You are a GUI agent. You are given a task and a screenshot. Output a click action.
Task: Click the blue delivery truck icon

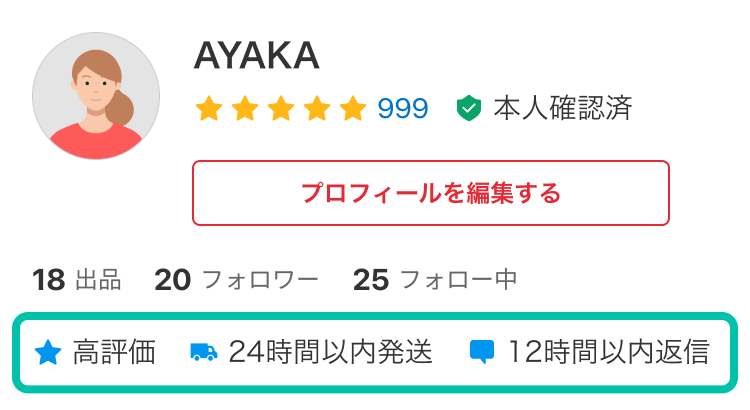click(203, 352)
